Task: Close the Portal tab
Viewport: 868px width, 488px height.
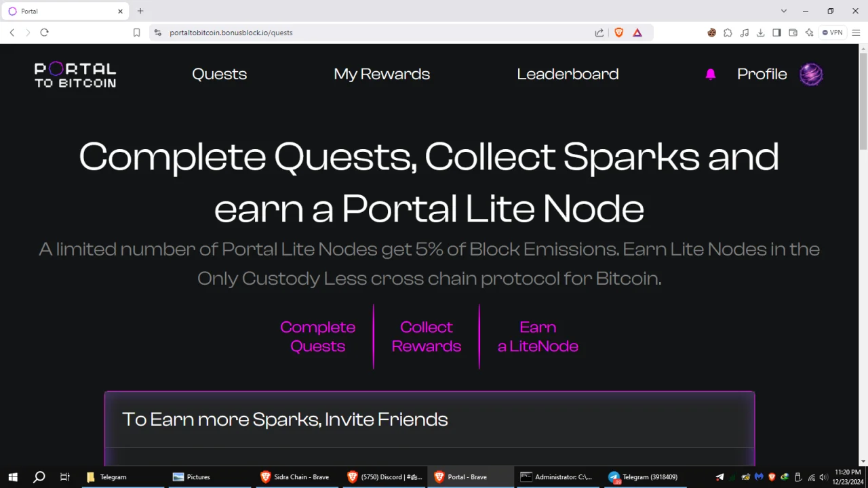Action: pyautogui.click(x=121, y=12)
